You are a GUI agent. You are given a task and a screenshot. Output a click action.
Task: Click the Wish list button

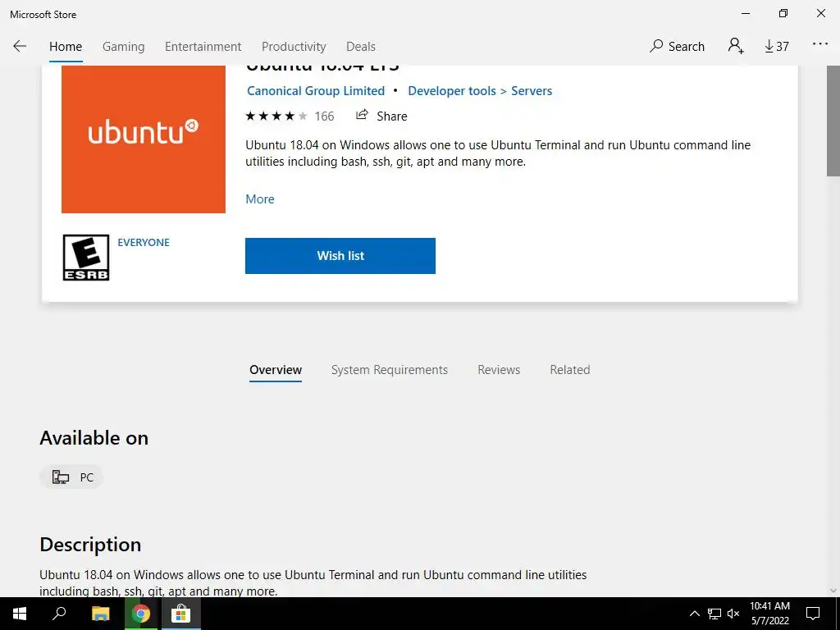(x=340, y=256)
